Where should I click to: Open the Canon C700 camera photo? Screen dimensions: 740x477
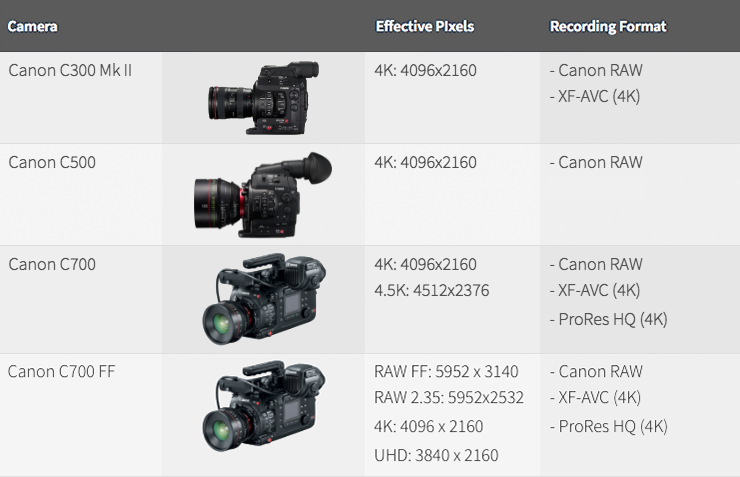point(263,297)
